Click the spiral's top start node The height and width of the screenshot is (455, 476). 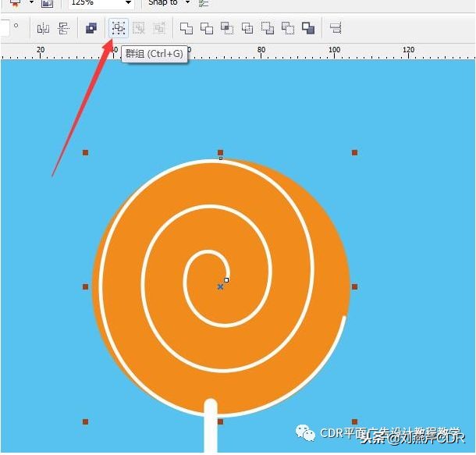coord(221,158)
